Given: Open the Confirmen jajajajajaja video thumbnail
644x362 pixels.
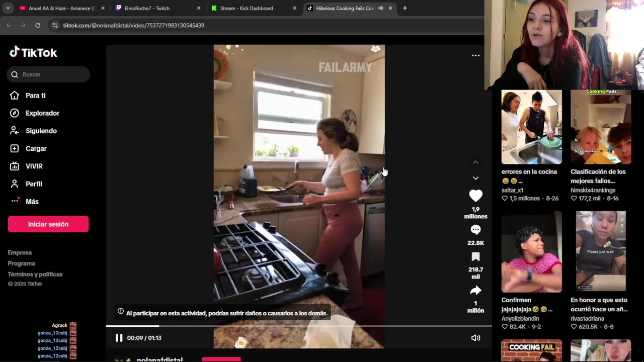Looking at the screenshot, I should [x=531, y=252].
